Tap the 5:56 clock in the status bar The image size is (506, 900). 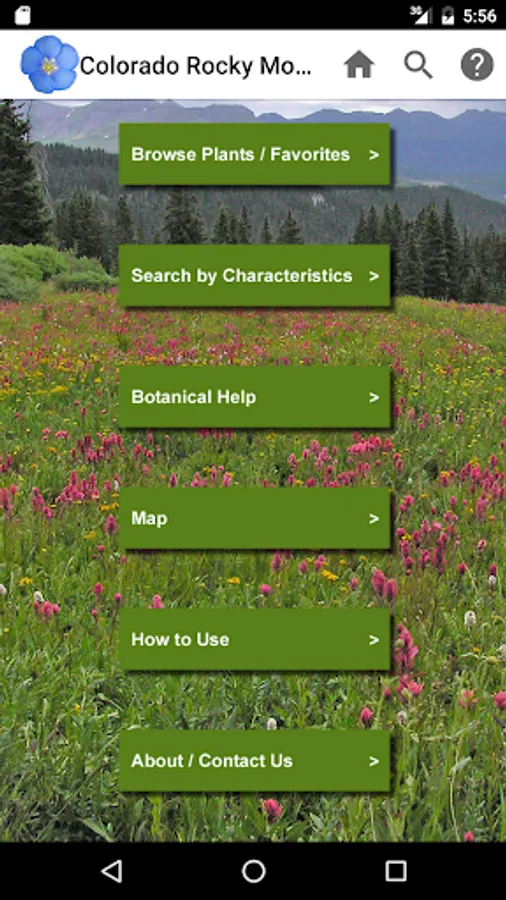click(480, 16)
